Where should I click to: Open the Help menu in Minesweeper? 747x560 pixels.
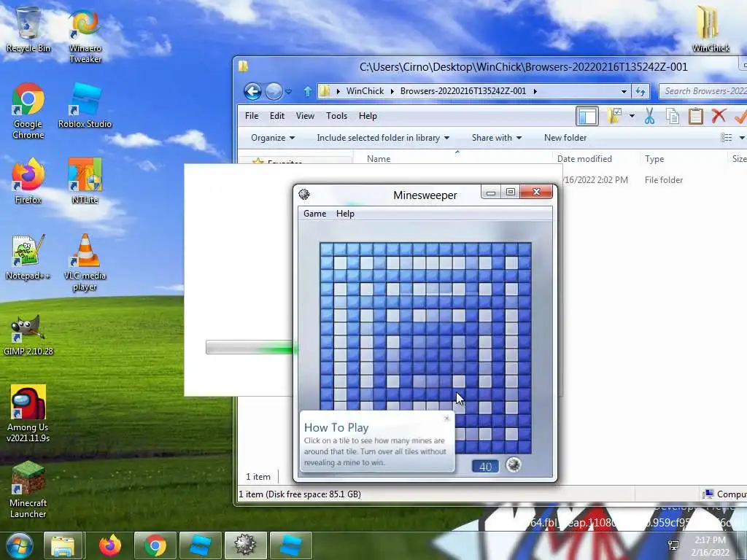pyautogui.click(x=345, y=214)
